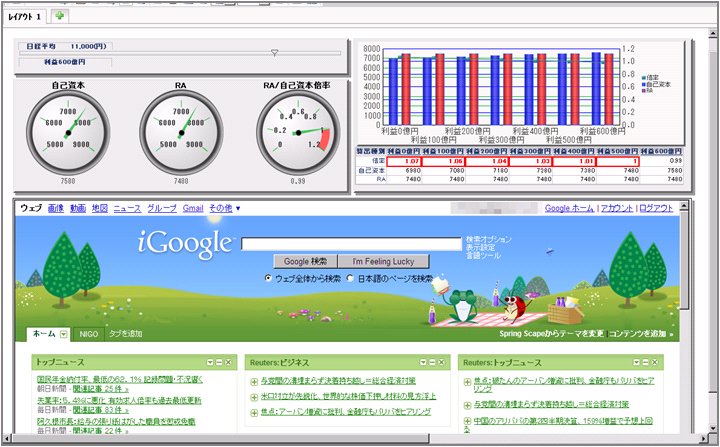Open 言語ツール link
The width and height of the screenshot is (720, 447).
(x=483, y=255)
